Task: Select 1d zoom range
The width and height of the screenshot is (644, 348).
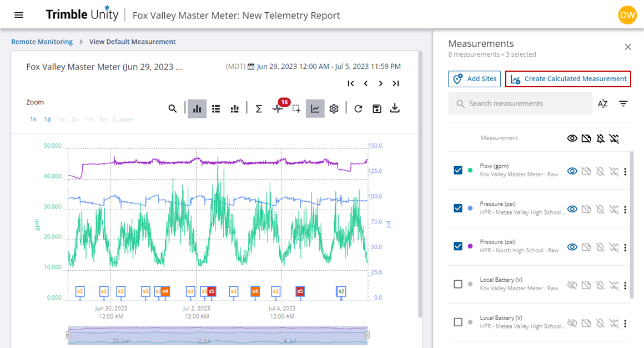Action: point(47,120)
